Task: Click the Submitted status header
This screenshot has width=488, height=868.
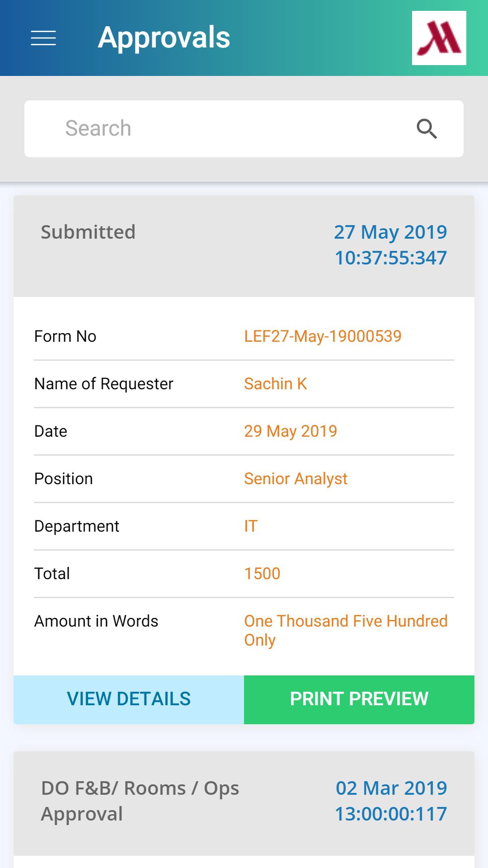Action: [x=88, y=232]
